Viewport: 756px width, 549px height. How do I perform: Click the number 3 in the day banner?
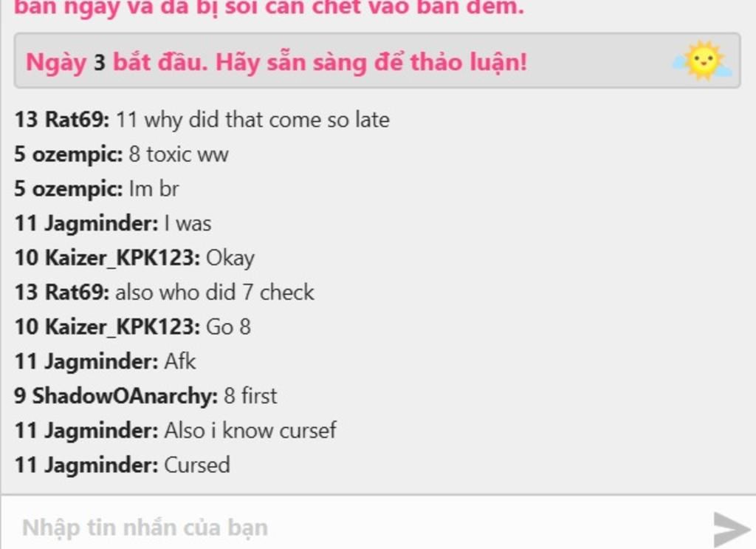pos(100,62)
